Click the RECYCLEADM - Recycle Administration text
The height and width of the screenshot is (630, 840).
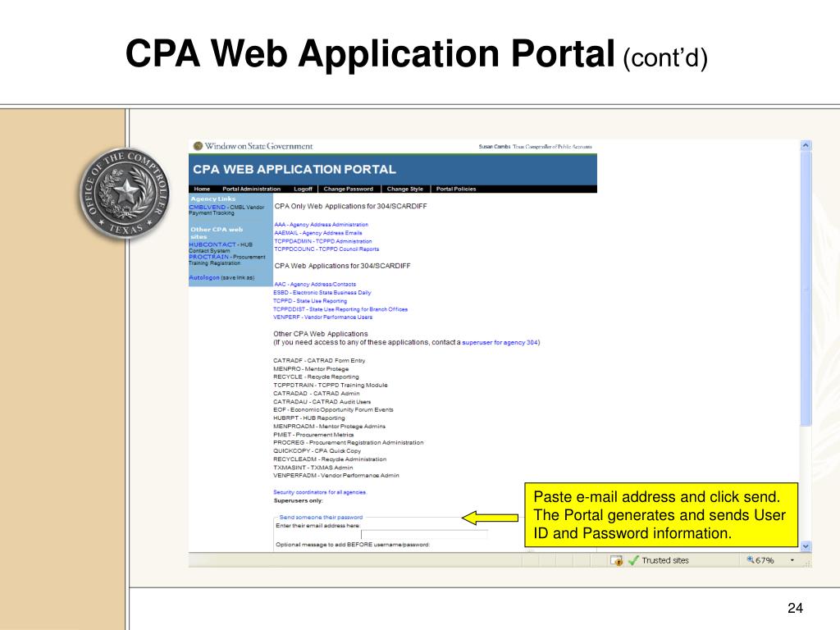pos(330,459)
